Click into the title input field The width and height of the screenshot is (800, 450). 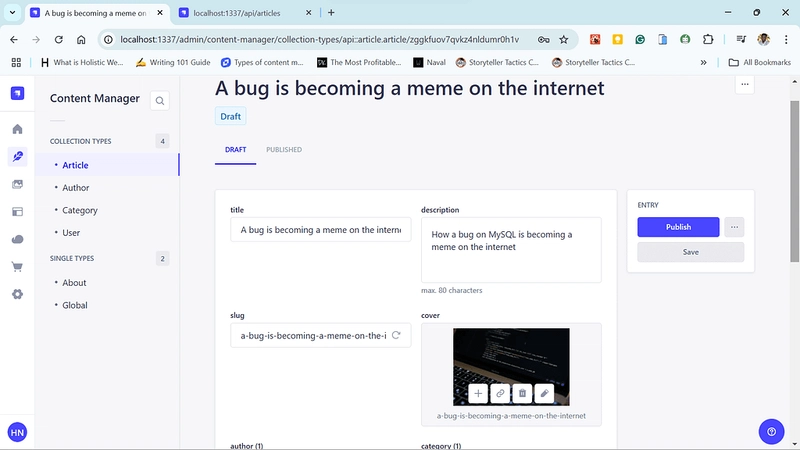[x=320, y=230]
